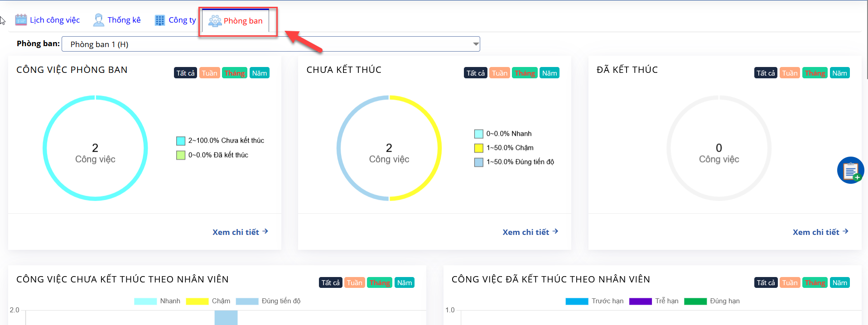Click Tháng in Đã kết thúc theo nhân viên
This screenshot has height=325, width=868.
coord(815,282)
